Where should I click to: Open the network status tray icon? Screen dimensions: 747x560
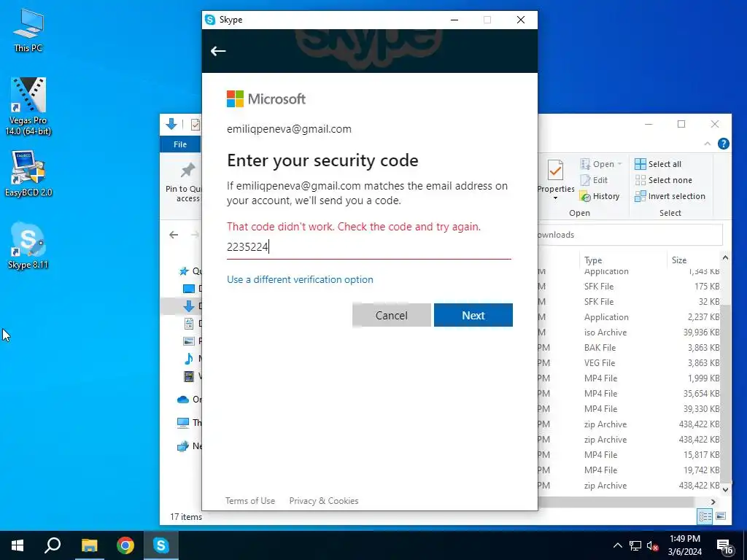(635, 545)
